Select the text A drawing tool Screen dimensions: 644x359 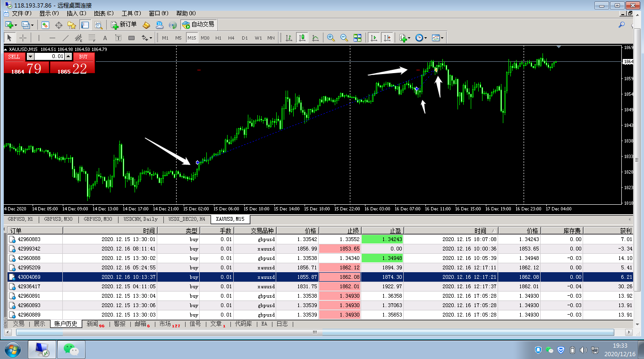tap(105, 38)
